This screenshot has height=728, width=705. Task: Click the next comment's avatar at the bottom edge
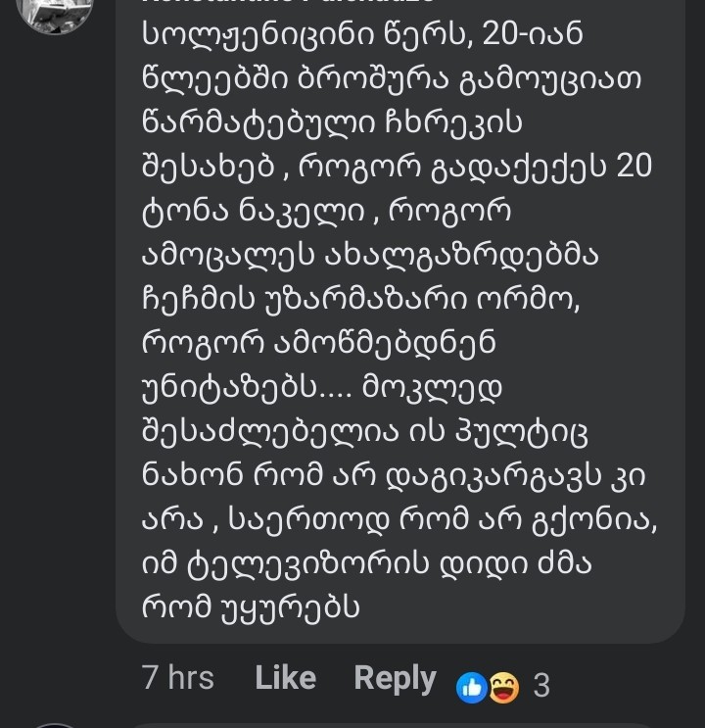[x=54, y=724]
